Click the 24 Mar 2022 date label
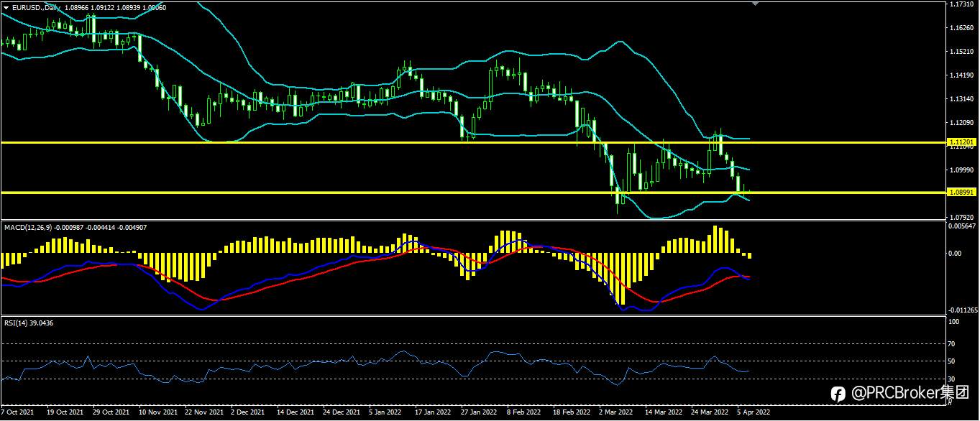Image resolution: width=980 pixels, height=421 pixels. 709,413
